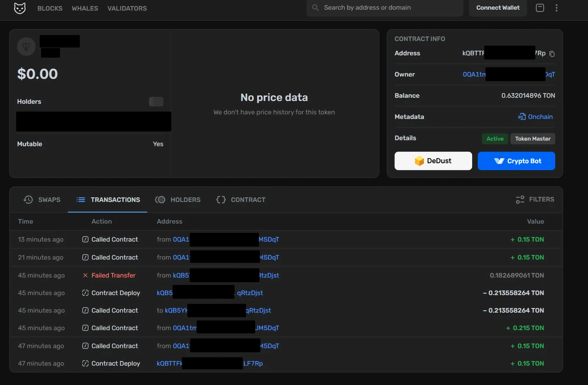Switch to the SWAPS tab
The width and height of the screenshot is (588, 385).
point(42,200)
